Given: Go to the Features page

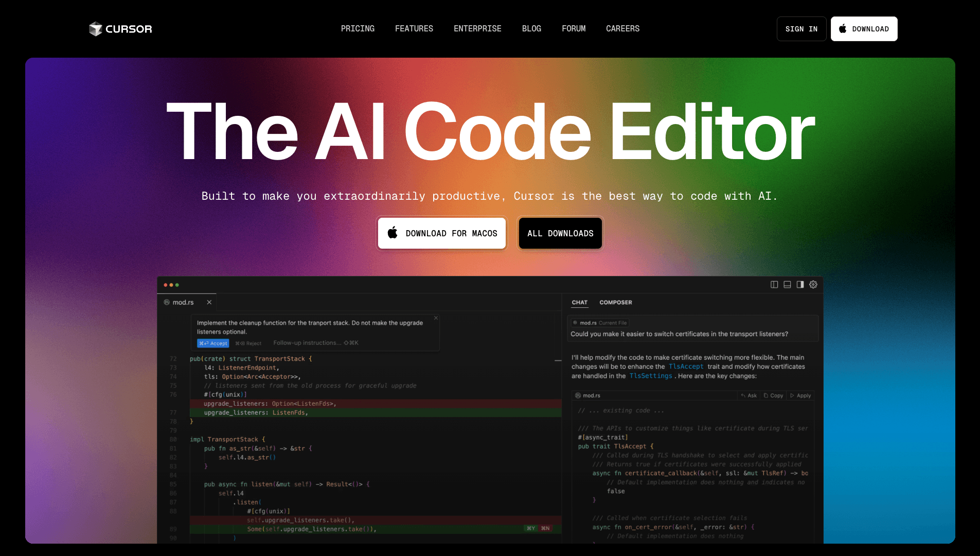Looking at the screenshot, I should 414,29.
